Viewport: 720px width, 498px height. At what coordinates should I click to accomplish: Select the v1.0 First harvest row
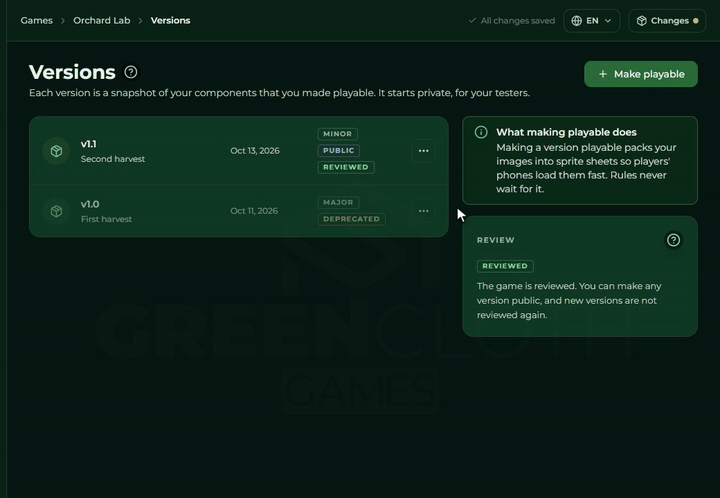[239, 211]
